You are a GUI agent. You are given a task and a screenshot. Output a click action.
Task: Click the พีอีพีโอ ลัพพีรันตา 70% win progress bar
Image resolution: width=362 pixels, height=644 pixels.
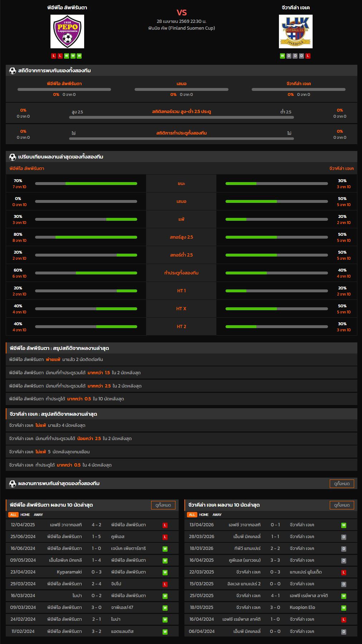pyautogui.click(x=86, y=184)
